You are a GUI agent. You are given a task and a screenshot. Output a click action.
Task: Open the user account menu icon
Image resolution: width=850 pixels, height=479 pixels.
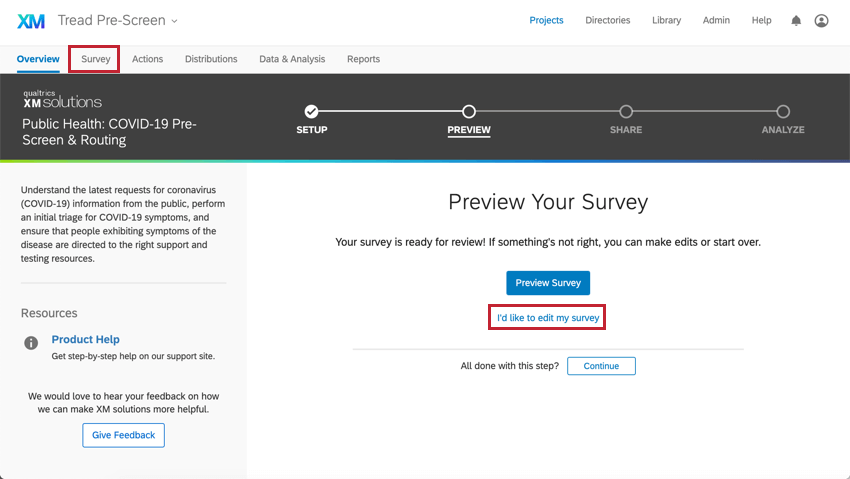pyautogui.click(x=821, y=21)
